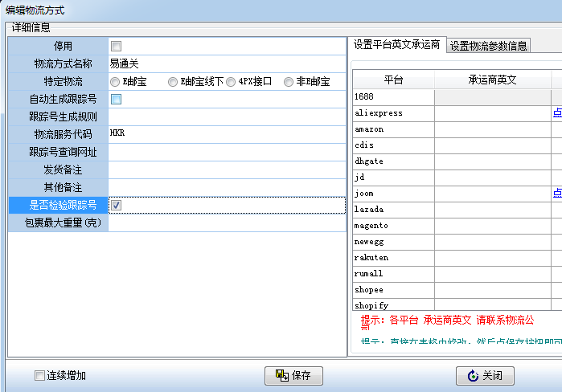Image resolution: width=562 pixels, height=392 pixels.
Task: Click the 特定物流 row label
Action: click(x=58, y=82)
